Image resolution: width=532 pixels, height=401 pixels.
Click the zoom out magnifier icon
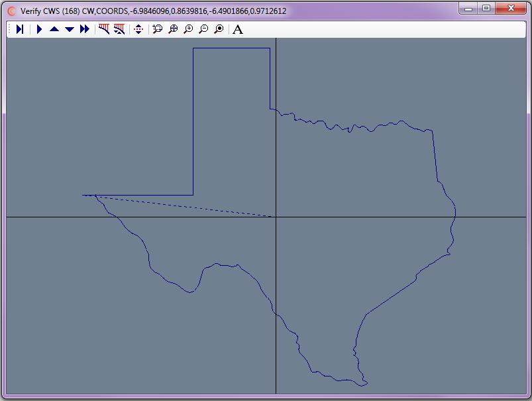(x=203, y=29)
